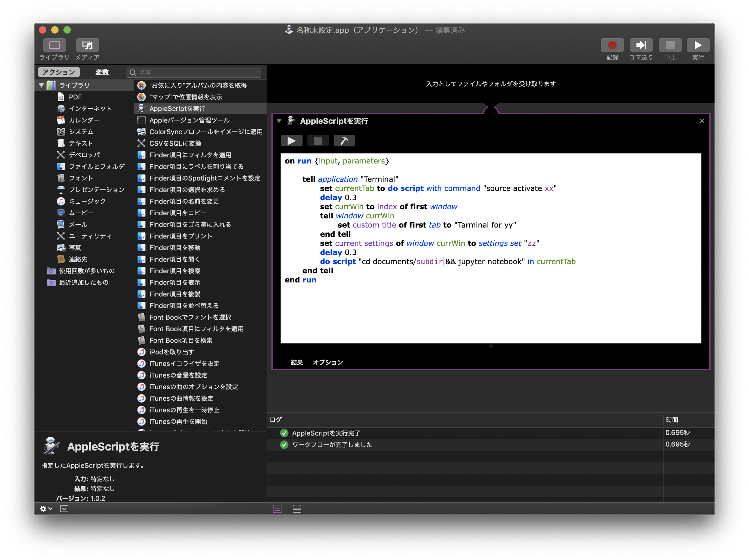Remove the AppleScript action with its X
Image resolution: width=749 pixels, height=560 pixels.
pos(702,121)
